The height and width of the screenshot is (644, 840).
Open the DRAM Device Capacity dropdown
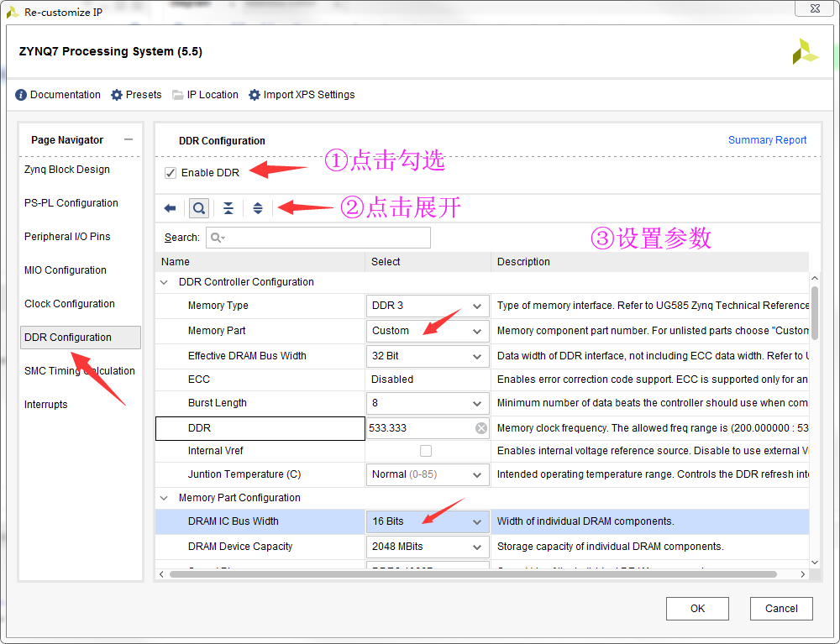[x=428, y=547]
